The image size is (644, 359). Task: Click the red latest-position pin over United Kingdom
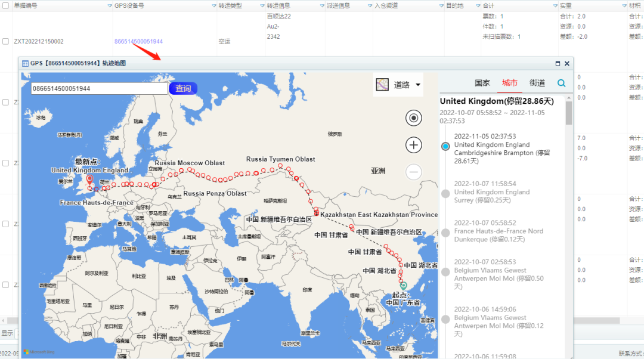click(x=89, y=179)
